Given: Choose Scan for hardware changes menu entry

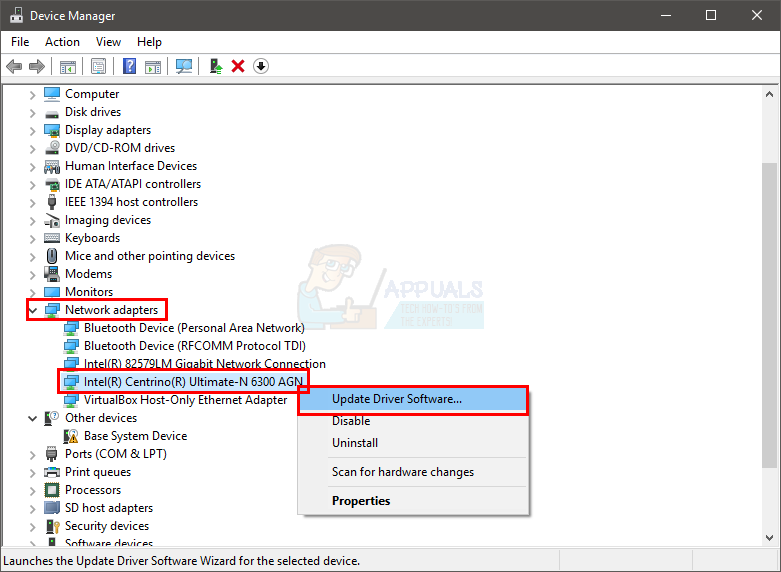Looking at the screenshot, I should coord(413,472).
